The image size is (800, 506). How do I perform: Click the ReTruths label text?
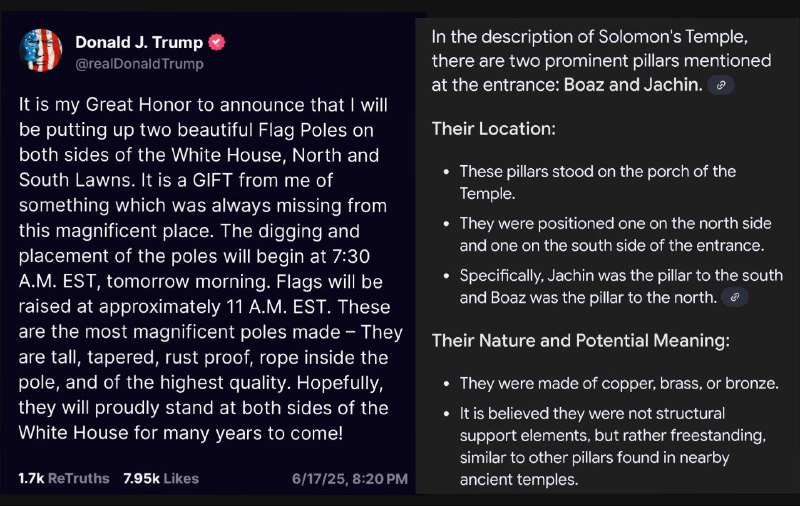[x=79, y=478]
